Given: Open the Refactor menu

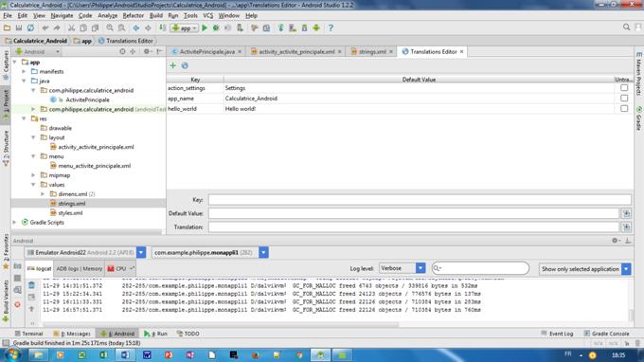Looking at the screenshot, I should (x=134, y=15).
